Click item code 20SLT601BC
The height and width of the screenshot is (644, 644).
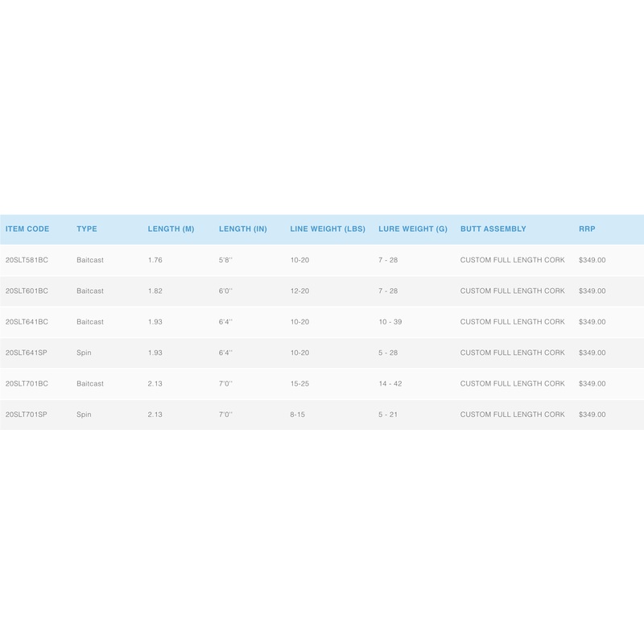[27, 291]
